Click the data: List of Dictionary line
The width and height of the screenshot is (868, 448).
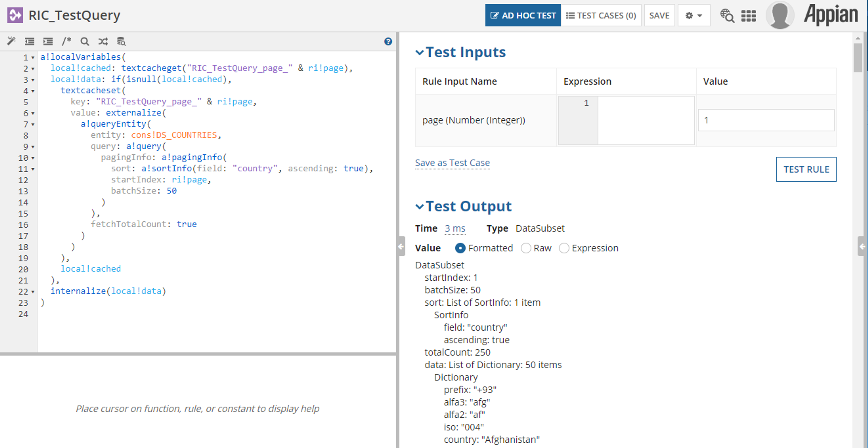pyautogui.click(x=493, y=365)
